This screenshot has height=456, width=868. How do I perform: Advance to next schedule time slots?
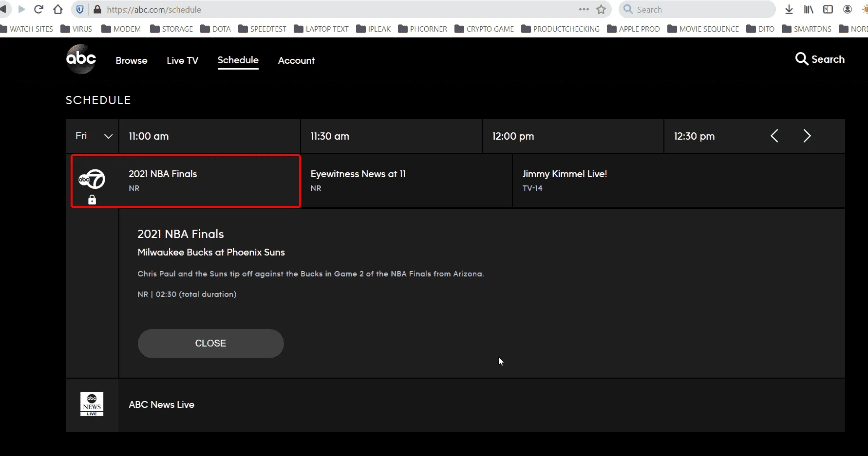pyautogui.click(x=807, y=136)
